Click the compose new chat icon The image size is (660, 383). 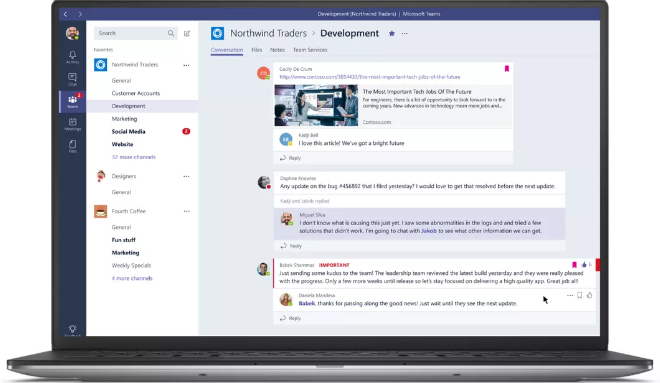point(187,33)
